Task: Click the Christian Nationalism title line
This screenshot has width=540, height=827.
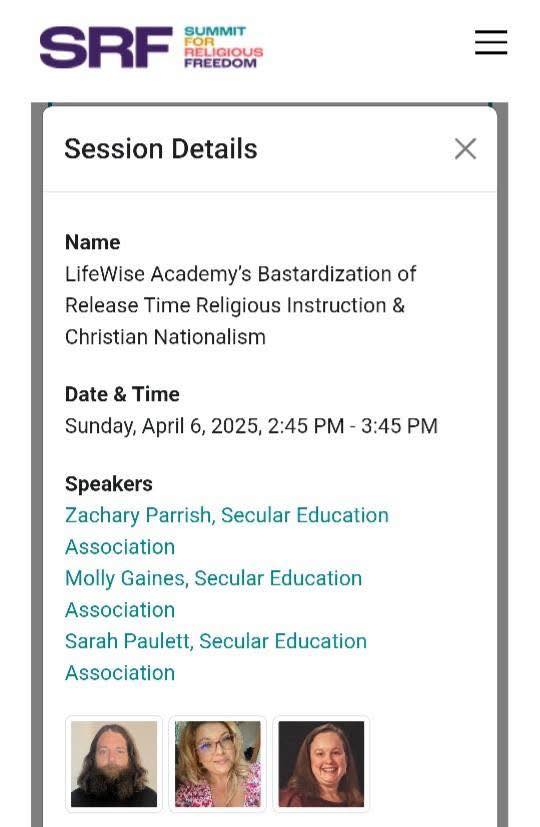Action: pyautogui.click(x=165, y=337)
